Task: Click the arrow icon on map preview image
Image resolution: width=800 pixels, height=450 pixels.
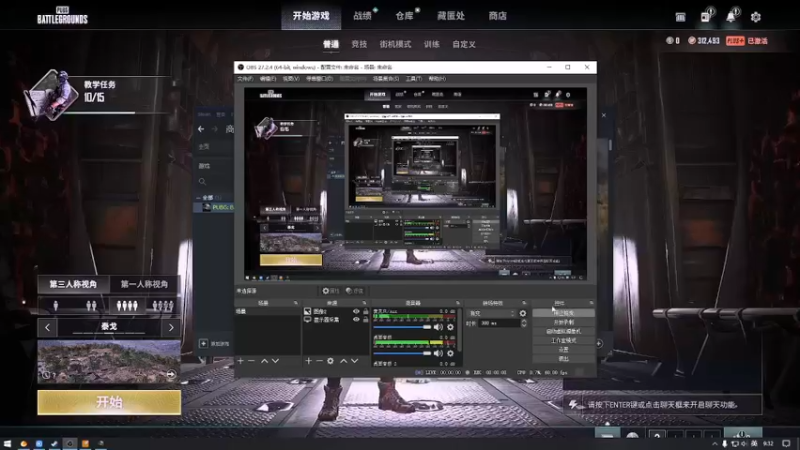Action: (x=171, y=374)
